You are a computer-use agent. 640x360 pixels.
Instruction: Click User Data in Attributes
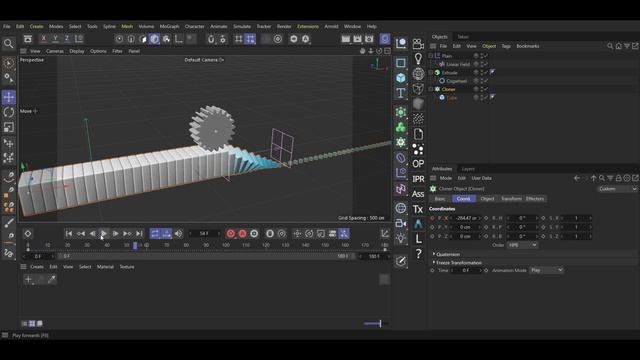point(482,178)
